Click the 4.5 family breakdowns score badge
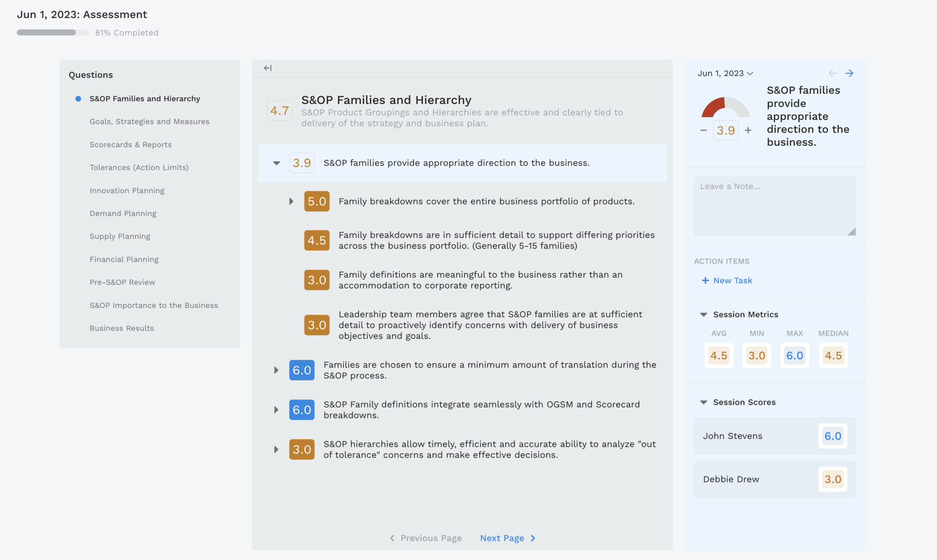The width and height of the screenshot is (937, 560). pyautogui.click(x=316, y=240)
